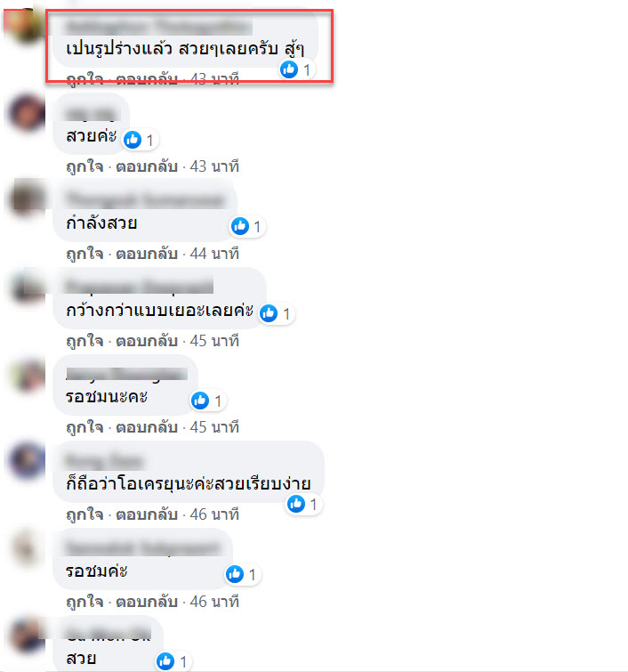Open reactions on กว้างกว่าแบบเยอะเลยค่ะ comment

click(x=278, y=313)
